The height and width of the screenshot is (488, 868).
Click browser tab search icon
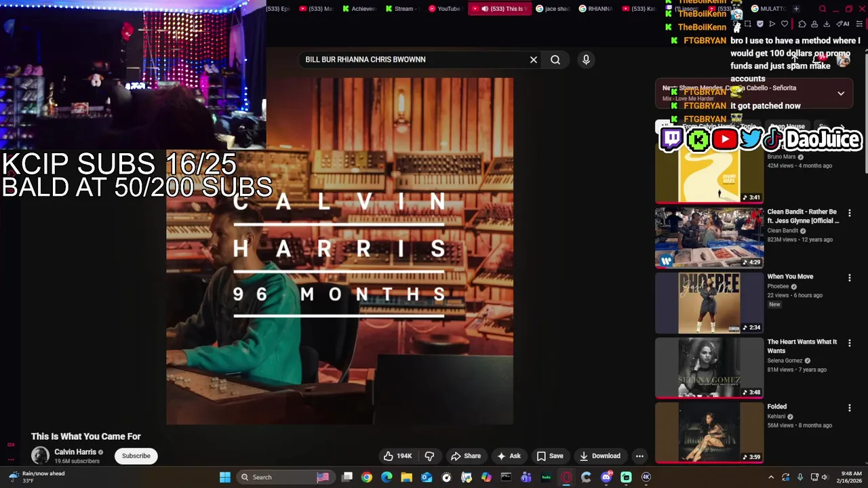[x=823, y=9]
